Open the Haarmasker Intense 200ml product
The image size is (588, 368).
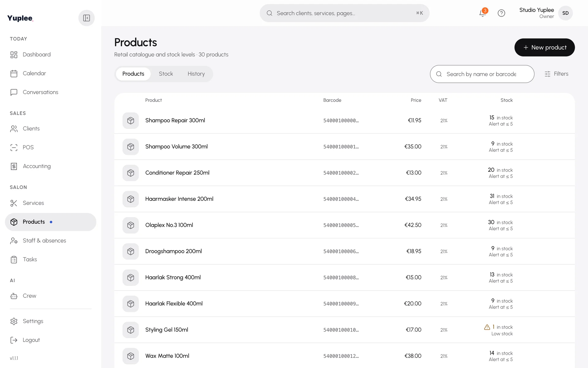(179, 199)
